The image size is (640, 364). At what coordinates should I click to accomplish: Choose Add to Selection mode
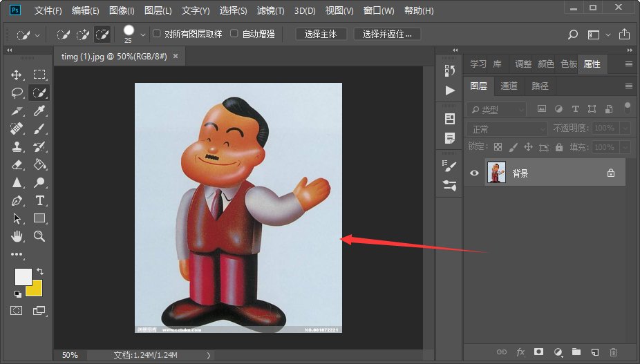coord(83,35)
